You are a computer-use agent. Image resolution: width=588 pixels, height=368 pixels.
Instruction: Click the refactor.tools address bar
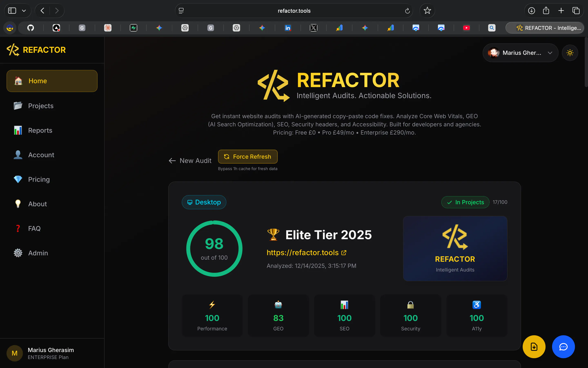pyautogui.click(x=294, y=11)
